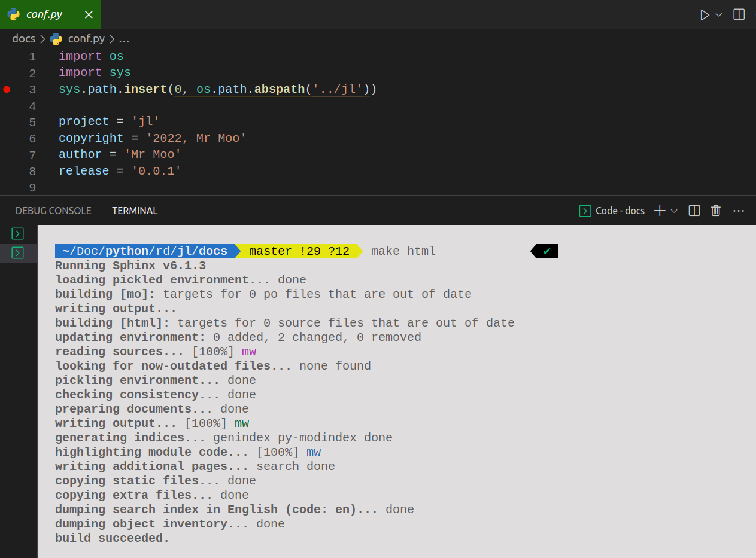756x558 pixels.
Task: Expand the breadcrumb symbols via the ellipsis
Action: 124,38
